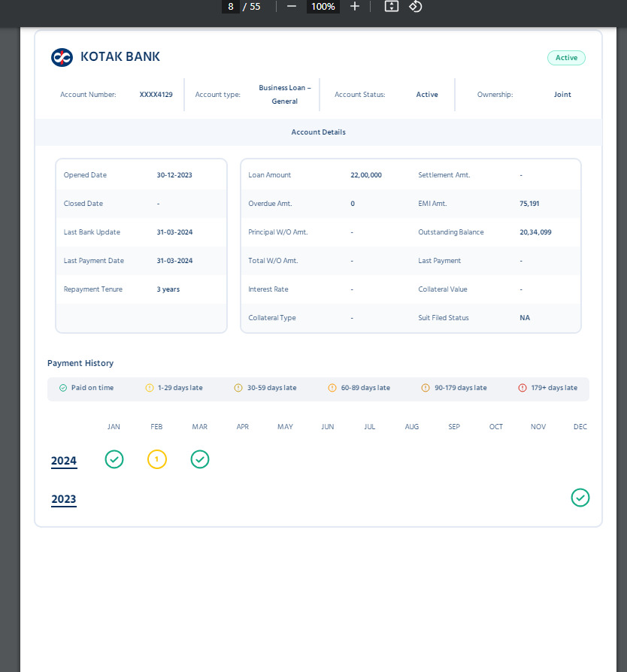
Task: Click outstanding balance 20,34,099
Action: 535,232
